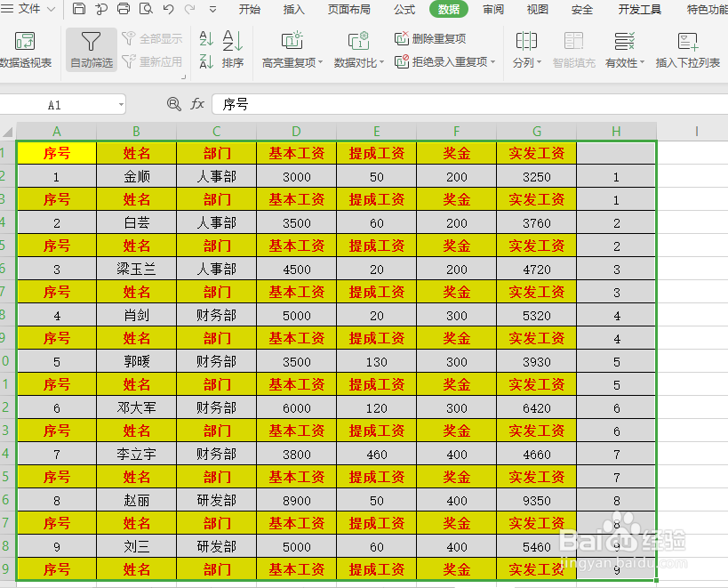Select column D header
This screenshot has height=588, width=728.
[296, 132]
